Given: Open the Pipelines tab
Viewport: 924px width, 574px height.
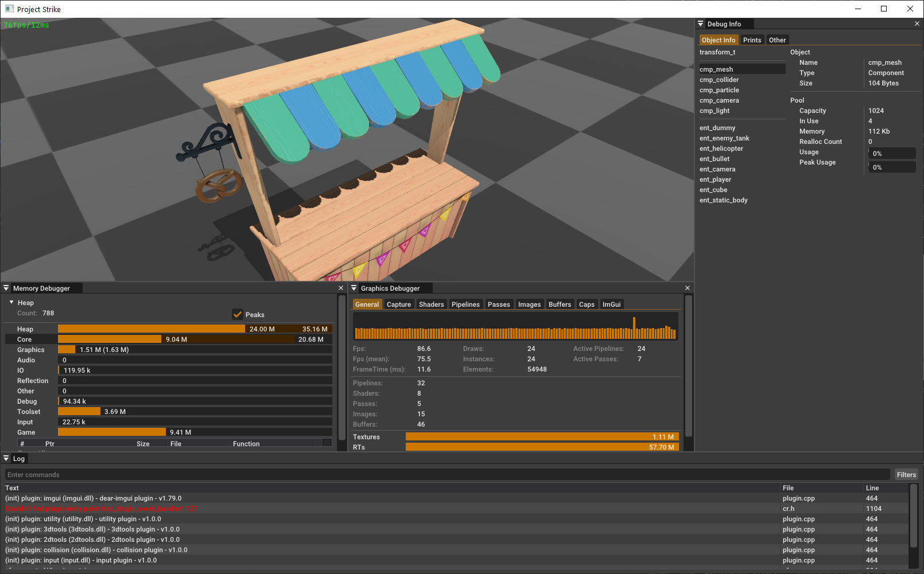Looking at the screenshot, I should (465, 304).
